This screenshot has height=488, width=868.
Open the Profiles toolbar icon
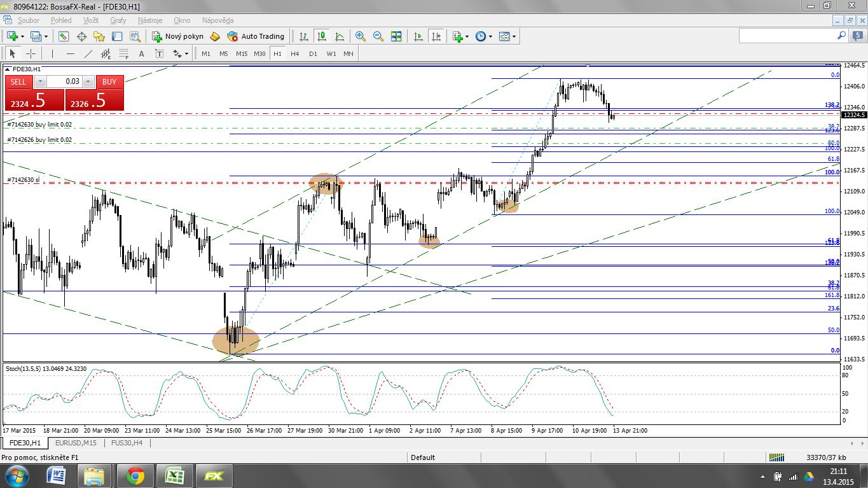[36, 36]
